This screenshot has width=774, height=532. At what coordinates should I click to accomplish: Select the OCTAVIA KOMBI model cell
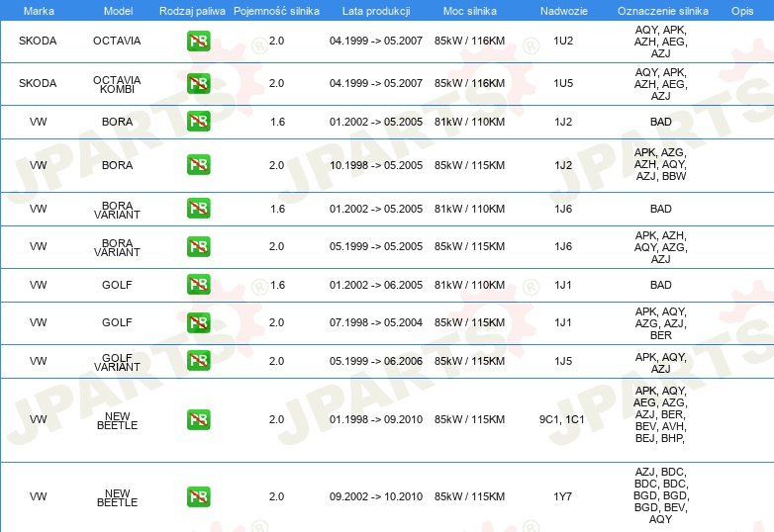click(x=117, y=84)
